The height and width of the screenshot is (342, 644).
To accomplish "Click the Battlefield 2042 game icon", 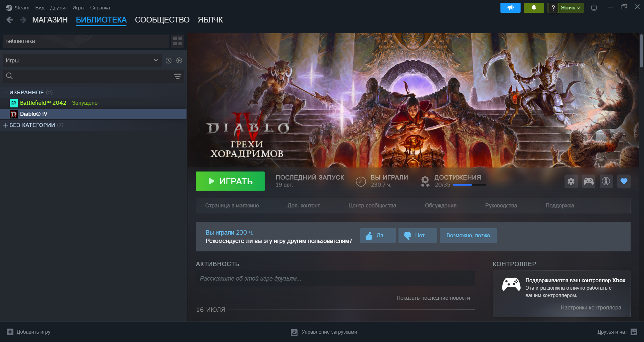I will point(14,103).
